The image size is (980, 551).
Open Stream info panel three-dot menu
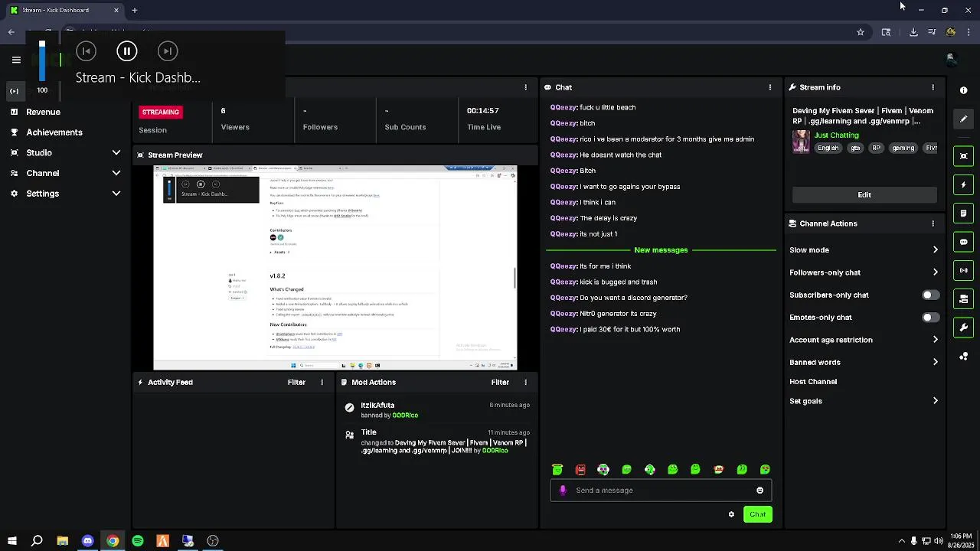click(x=933, y=87)
